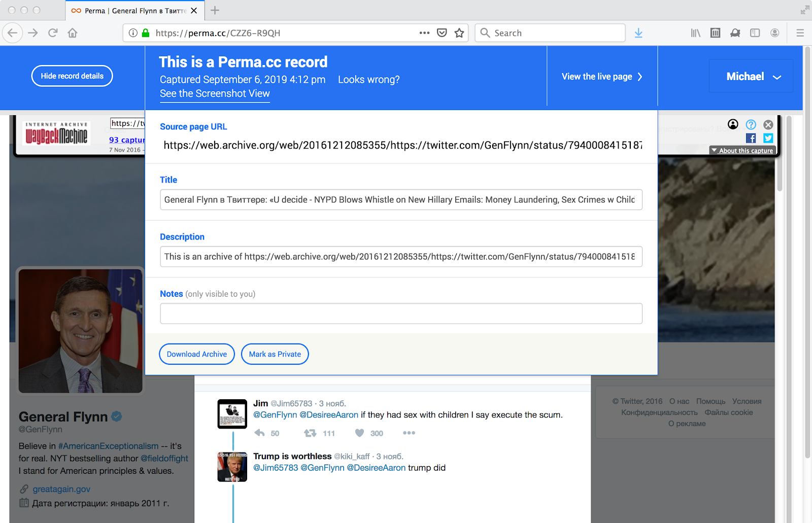Click Jim's tweet avatar
This screenshot has width=812, height=523.
(232, 414)
